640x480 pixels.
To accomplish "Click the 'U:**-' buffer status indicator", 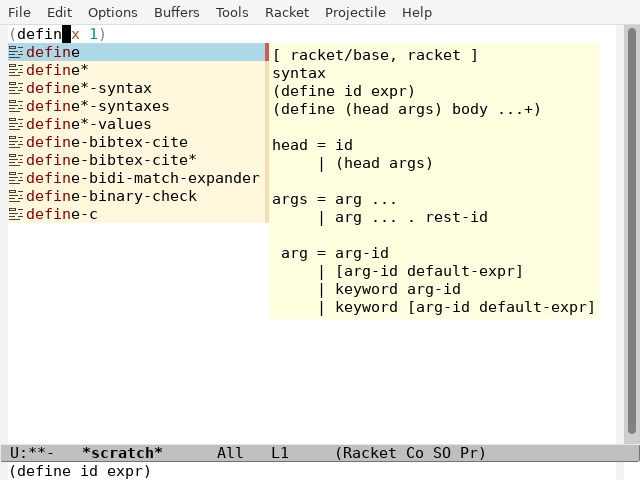I will pos(32,453).
